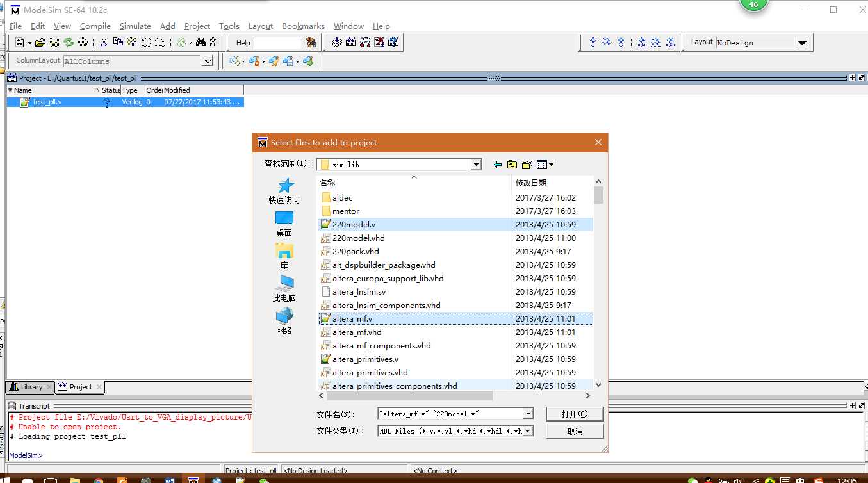
Task: Open the View menu dropdown in dialog
Action: (545, 165)
